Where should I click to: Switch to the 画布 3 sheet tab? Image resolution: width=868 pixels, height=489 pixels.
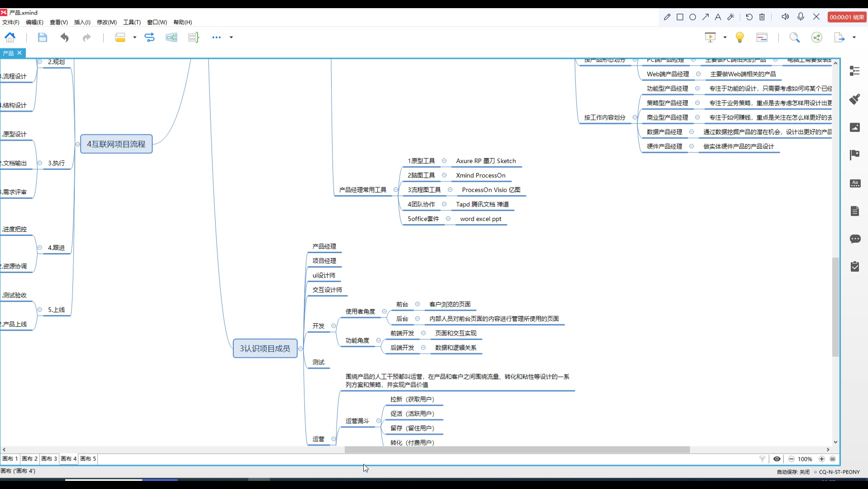(x=49, y=459)
